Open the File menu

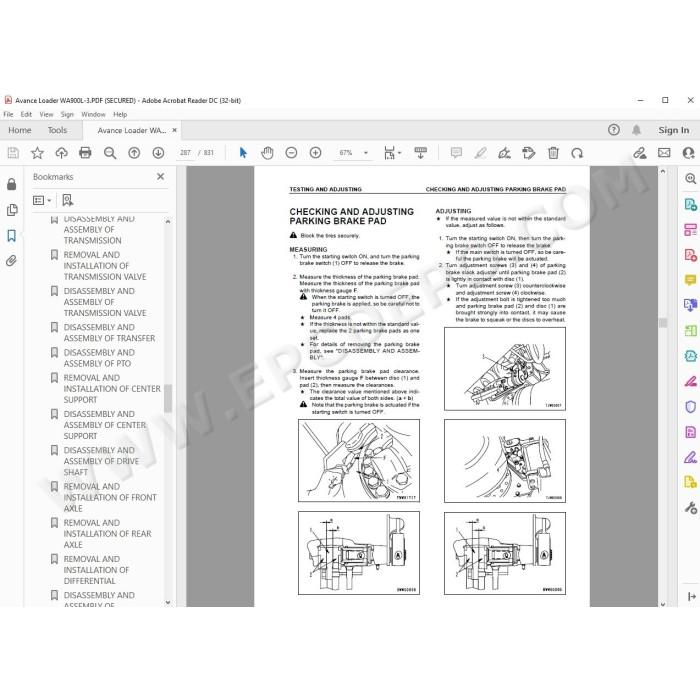coord(8,114)
